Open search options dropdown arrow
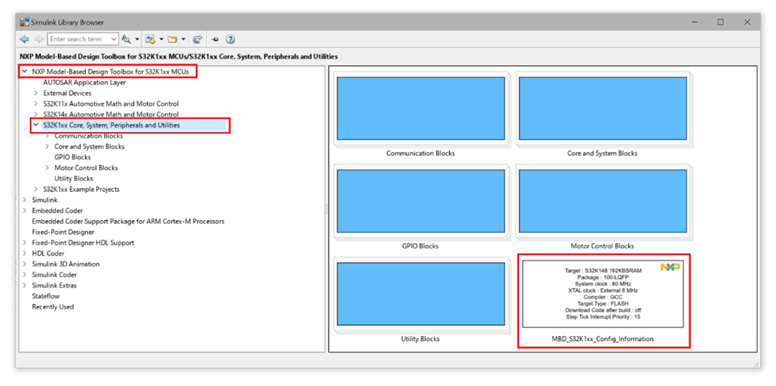This screenshot has width=776, height=386. [x=137, y=39]
